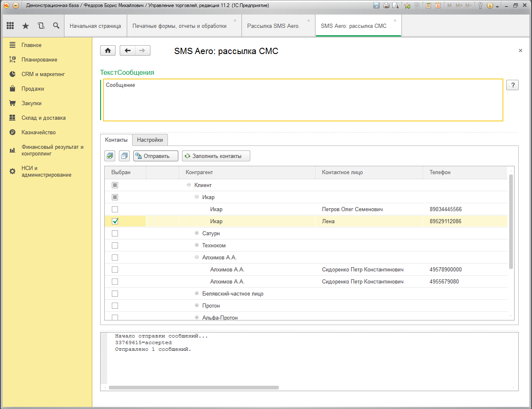Click the Save icon in the title bar

pos(377,5)
